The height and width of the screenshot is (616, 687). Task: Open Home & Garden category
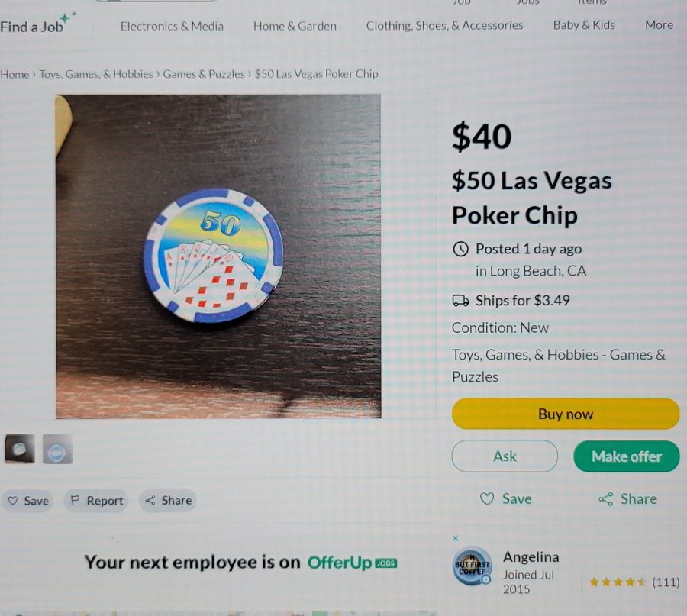295,26
